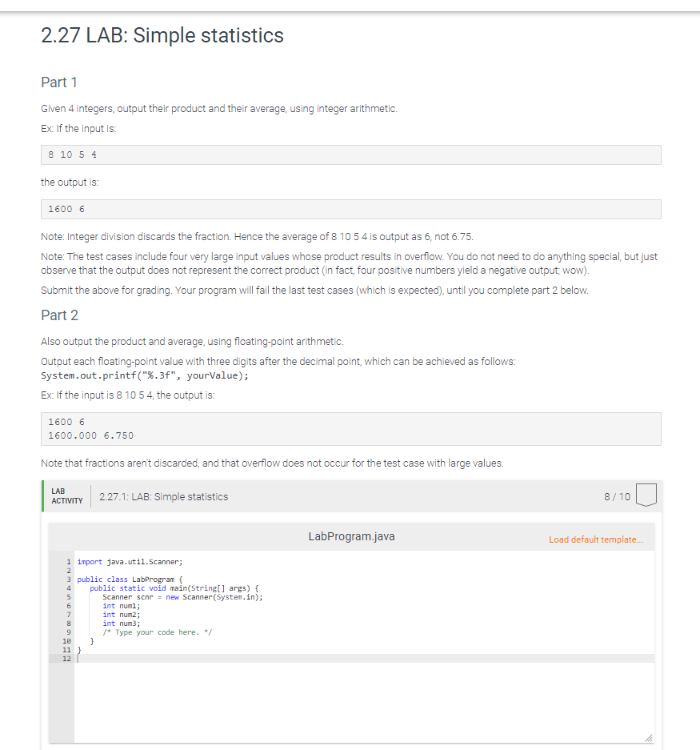Click the '1600 6' output example in Part 1
Image resolution: width=700 pixels, height=750 pixels.
click(351, 210)
